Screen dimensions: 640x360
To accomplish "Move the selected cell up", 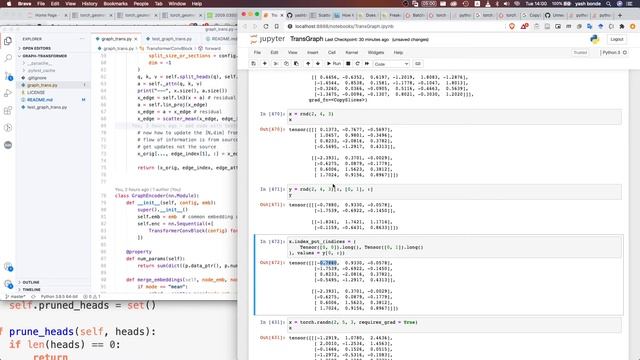I will coord(308,64).
